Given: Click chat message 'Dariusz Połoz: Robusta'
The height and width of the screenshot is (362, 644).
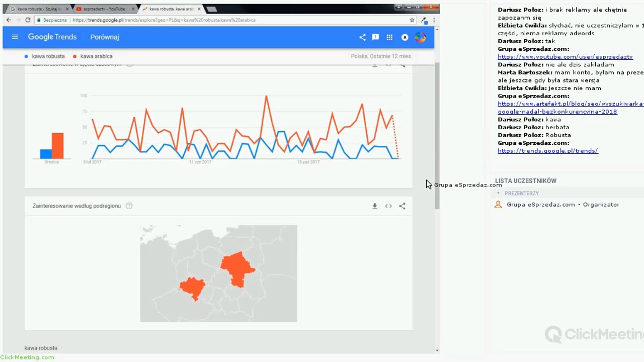Looking at the screenshot, I should point(534,135).
